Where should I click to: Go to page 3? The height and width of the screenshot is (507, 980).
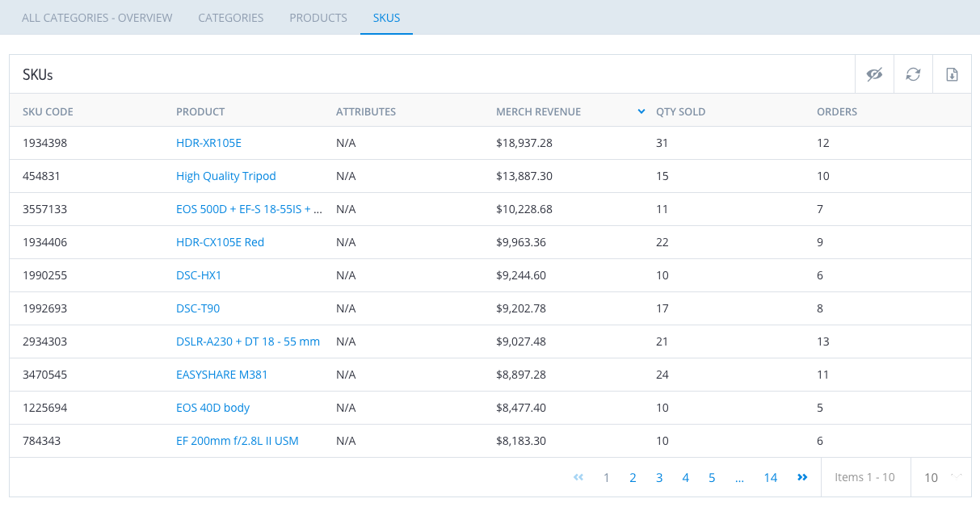pyautogui.click(x=659, y=478)
